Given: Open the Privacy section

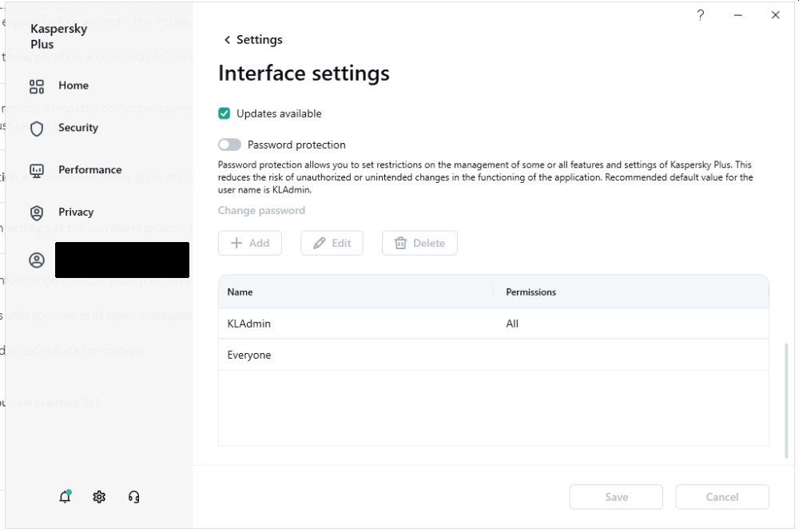Looking at the screenshot, I should pyautogui.click(x=76, y=212).
